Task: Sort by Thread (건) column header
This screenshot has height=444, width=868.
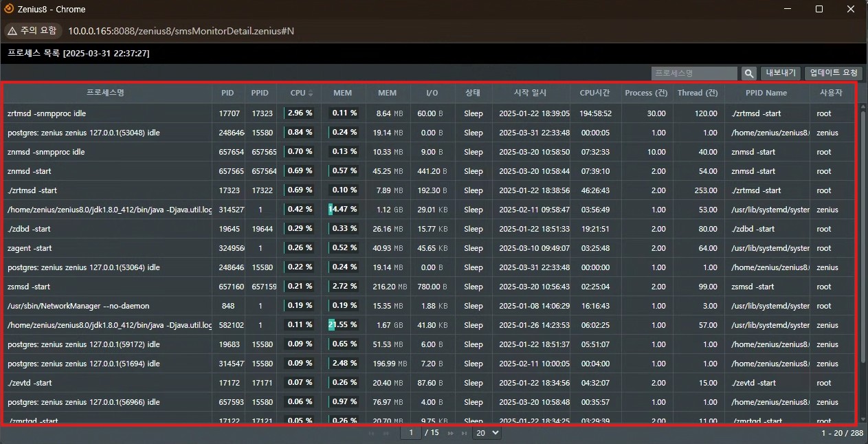Action: [698, 93]
